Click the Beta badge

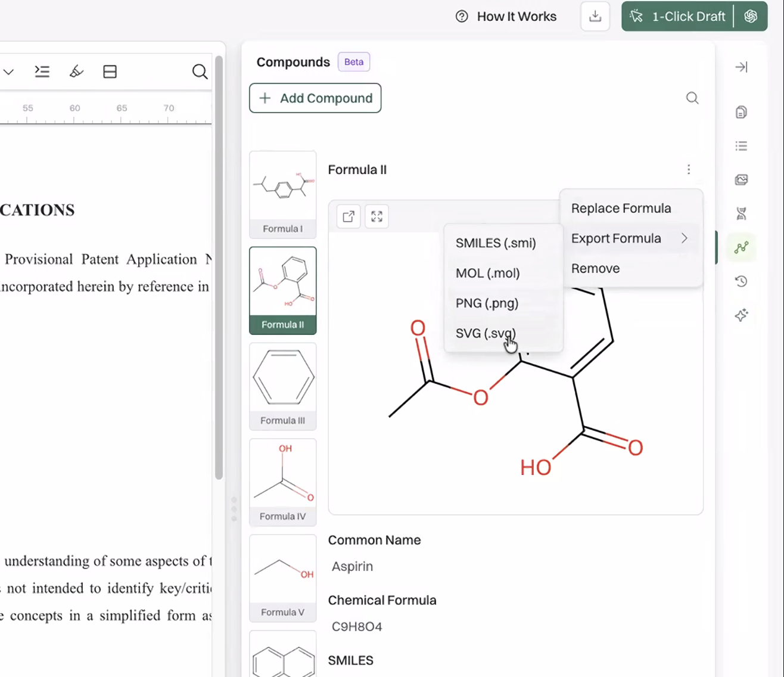pyautogui.click(x=354, y=62)
